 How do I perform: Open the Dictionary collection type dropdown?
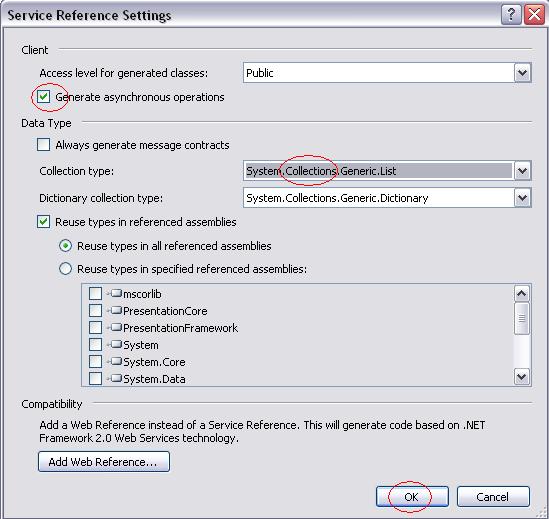(522, 198)
